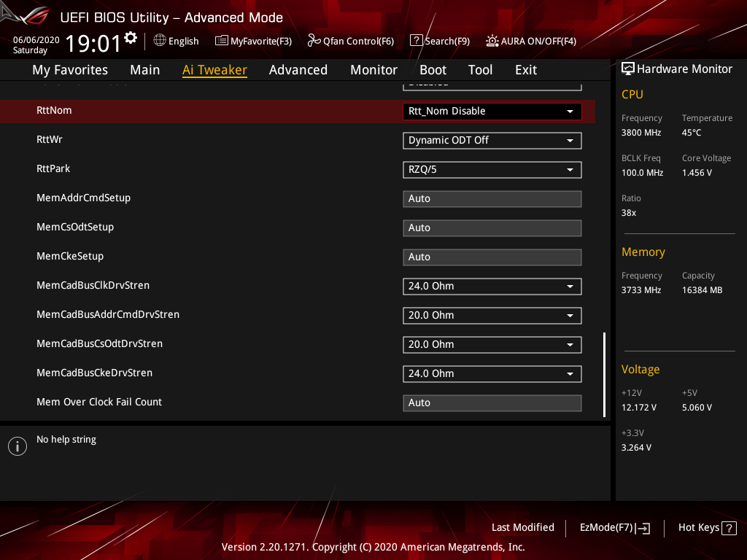This screenshot has width=747, height=560.
Task: Click the CPU temperature 45°C value
Action: [x=692, y=133]
